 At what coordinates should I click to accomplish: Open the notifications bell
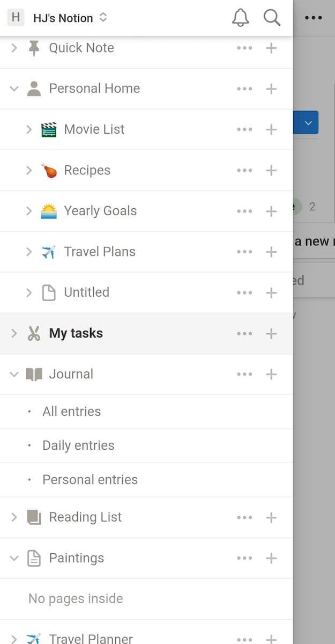point(240,18)
